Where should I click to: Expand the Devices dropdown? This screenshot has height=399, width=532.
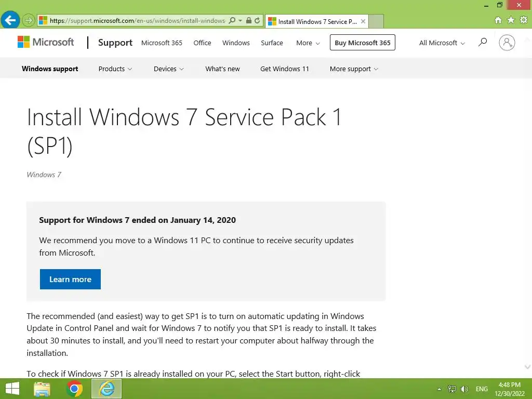(169, 69)
